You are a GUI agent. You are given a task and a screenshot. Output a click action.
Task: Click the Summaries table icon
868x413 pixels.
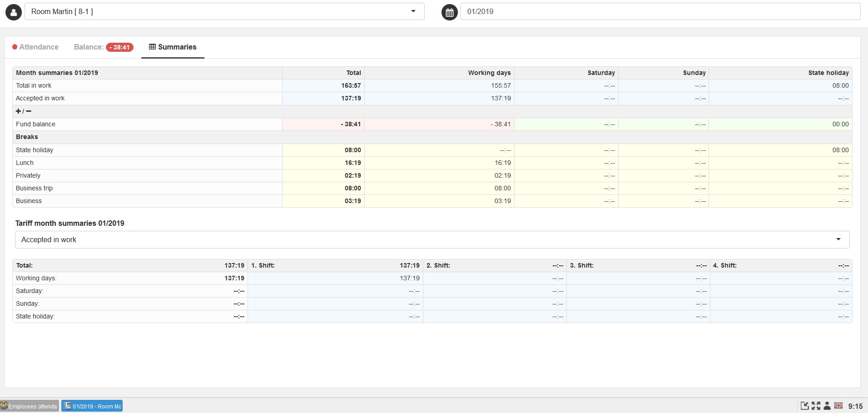click(153, 47)
